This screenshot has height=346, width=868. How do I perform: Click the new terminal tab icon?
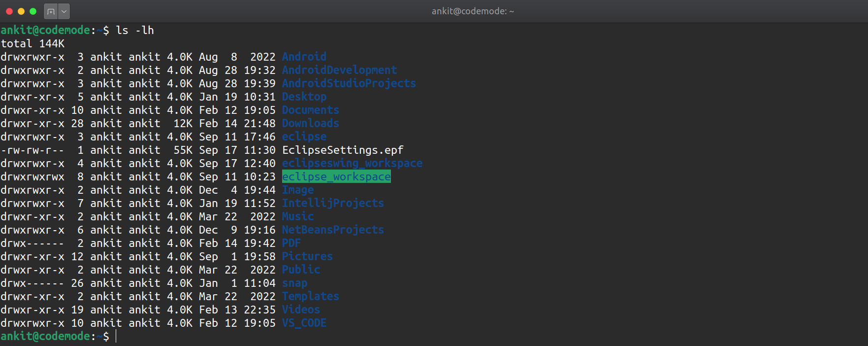pos(51,11)
